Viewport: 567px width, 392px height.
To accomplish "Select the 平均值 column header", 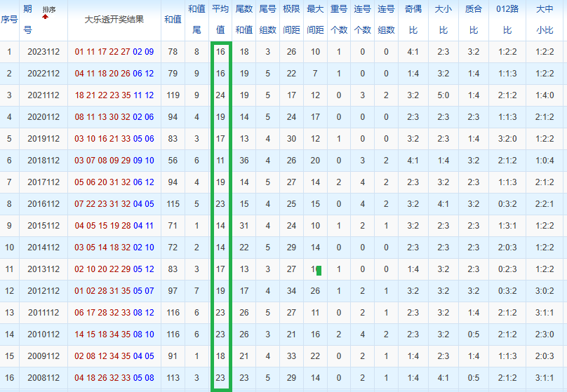I will click(x=220, y=19).
